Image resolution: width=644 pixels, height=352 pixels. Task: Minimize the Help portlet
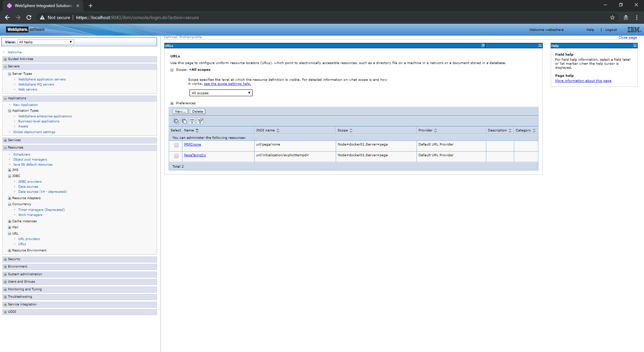(635, 46)
